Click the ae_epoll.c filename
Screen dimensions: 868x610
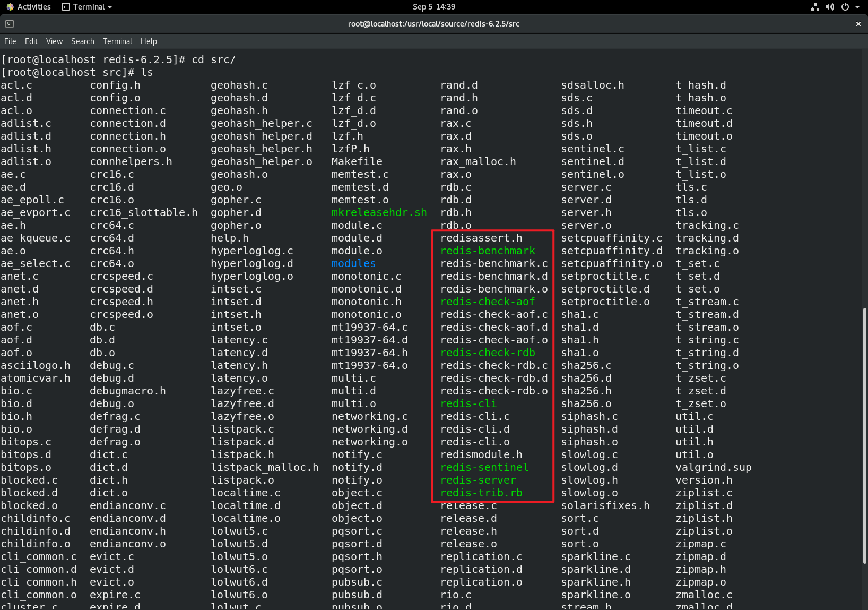coord(32,200)
